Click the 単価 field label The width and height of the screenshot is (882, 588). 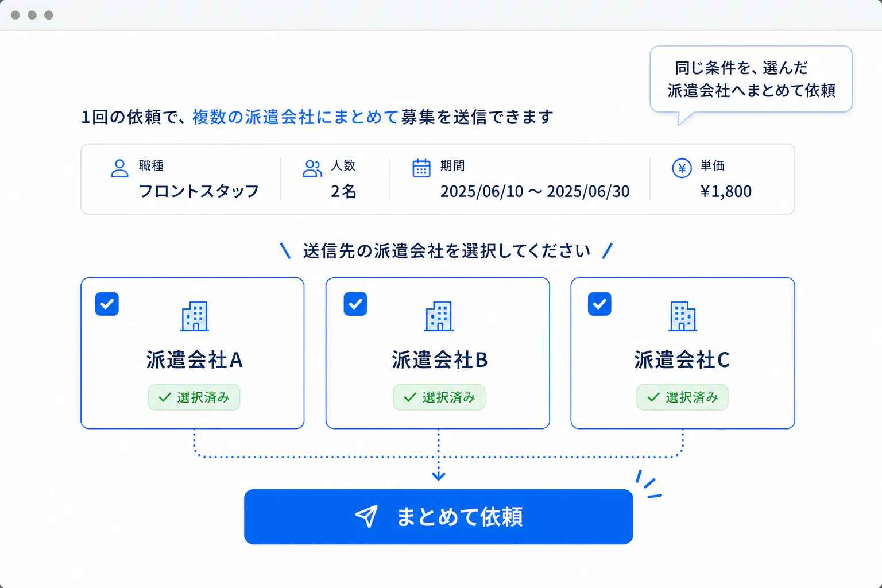click(x=713, y=165)
